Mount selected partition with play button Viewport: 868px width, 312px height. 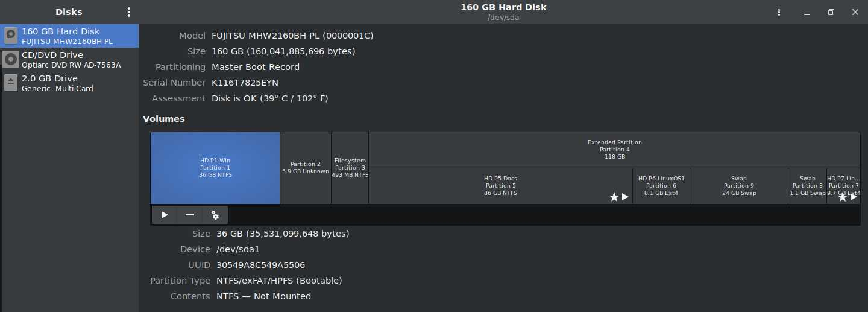click(165, 215)
